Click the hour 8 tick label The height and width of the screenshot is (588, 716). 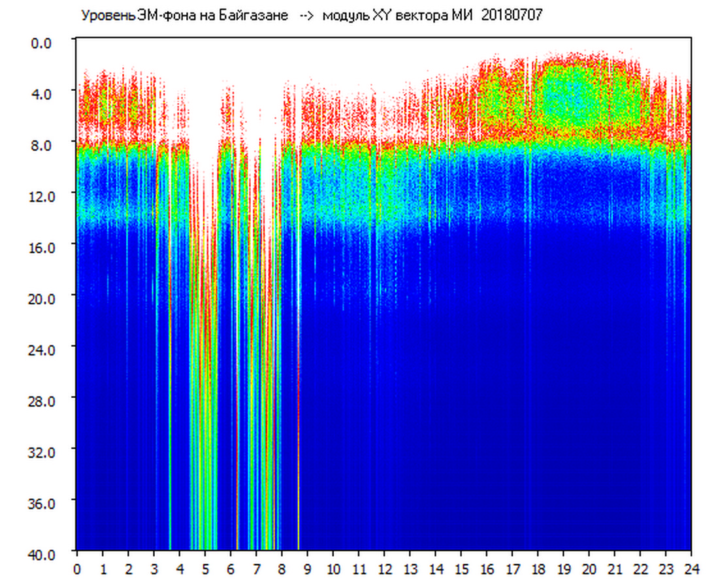coord(282,568)
